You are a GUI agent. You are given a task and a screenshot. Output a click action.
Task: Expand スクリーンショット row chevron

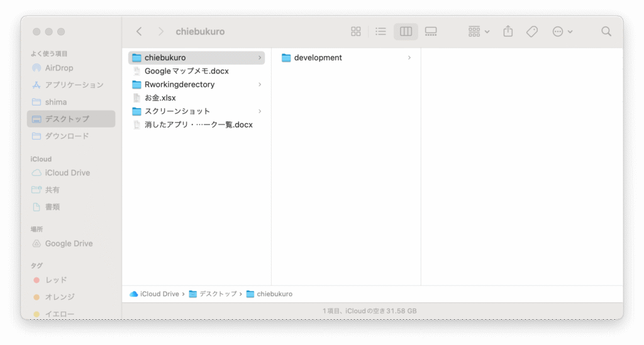(260, 111)
